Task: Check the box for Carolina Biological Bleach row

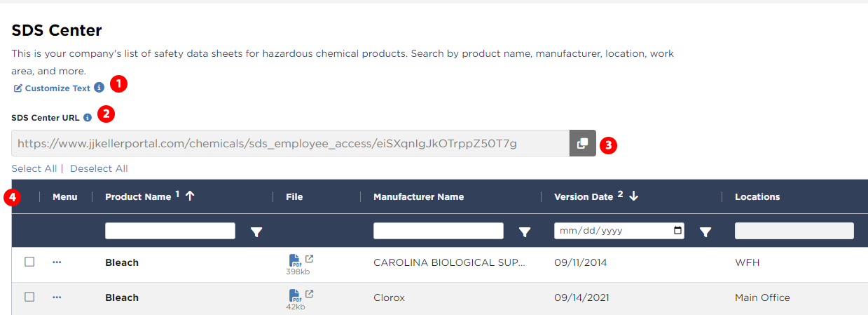Action: pyautogui.click(x=29, y=262)
